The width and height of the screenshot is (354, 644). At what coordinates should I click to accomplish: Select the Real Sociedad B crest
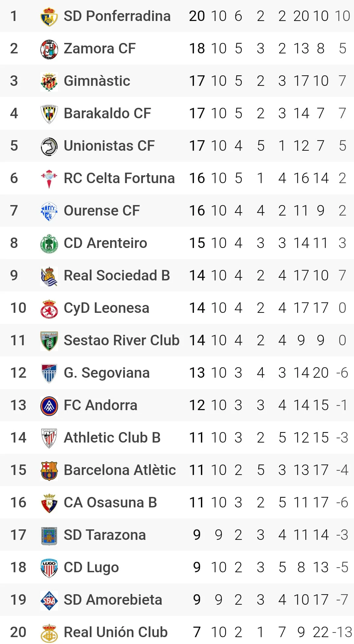[49, 276]
